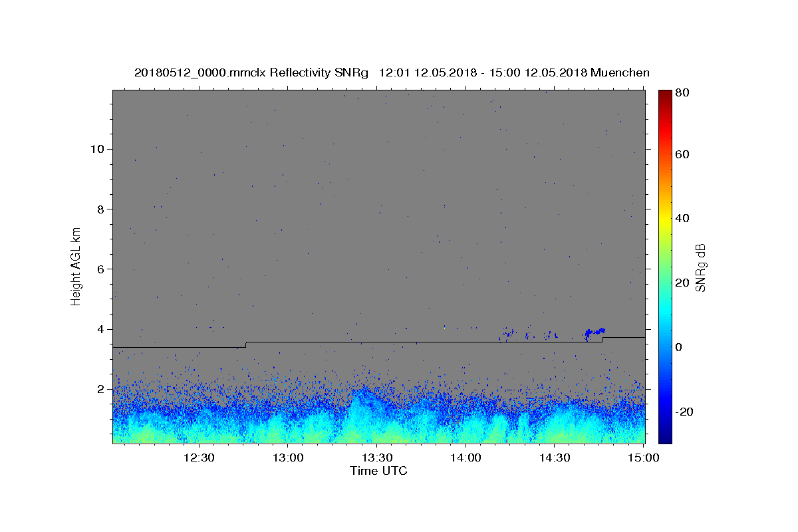Click the plot title starting with 20180512_0000.mmclx

coord(392,72)
